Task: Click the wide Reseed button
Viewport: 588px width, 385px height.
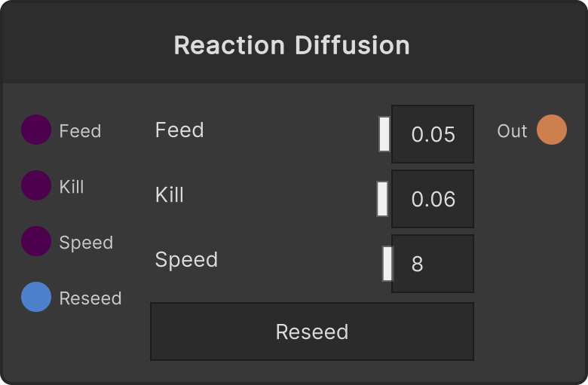Action: 312,332
